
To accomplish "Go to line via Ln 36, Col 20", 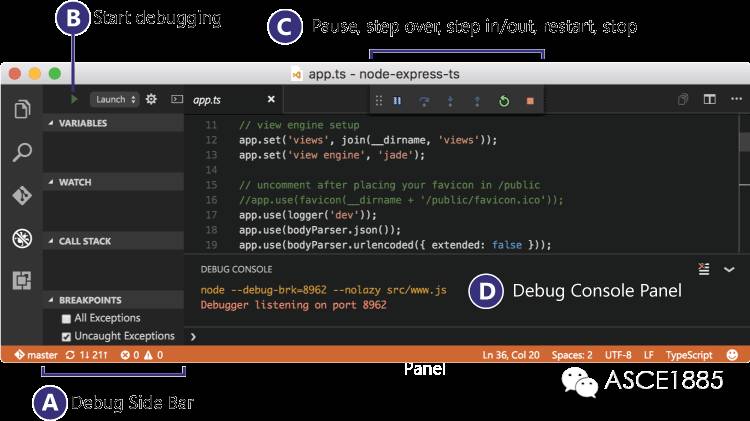I will click(x=511, y=355).
